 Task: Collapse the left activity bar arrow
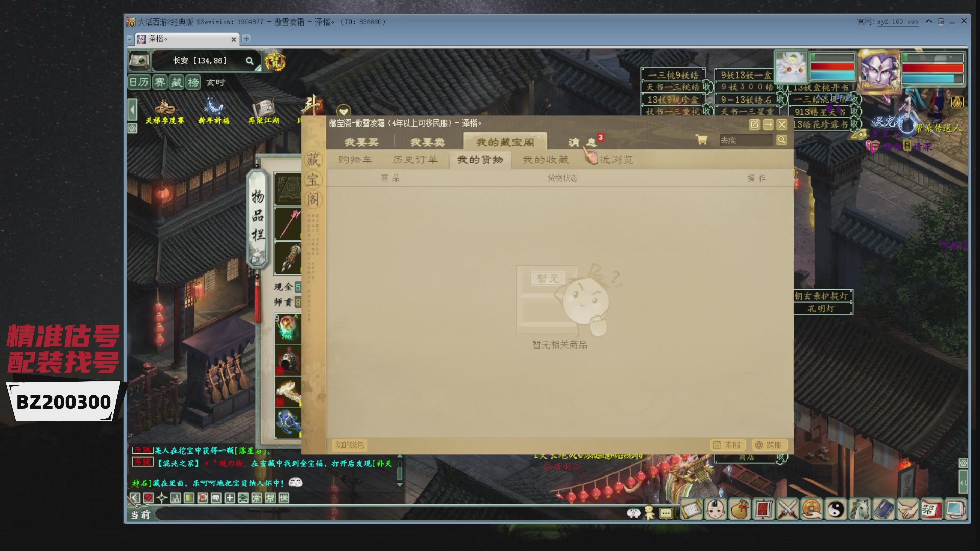click(x=132, y=109)
